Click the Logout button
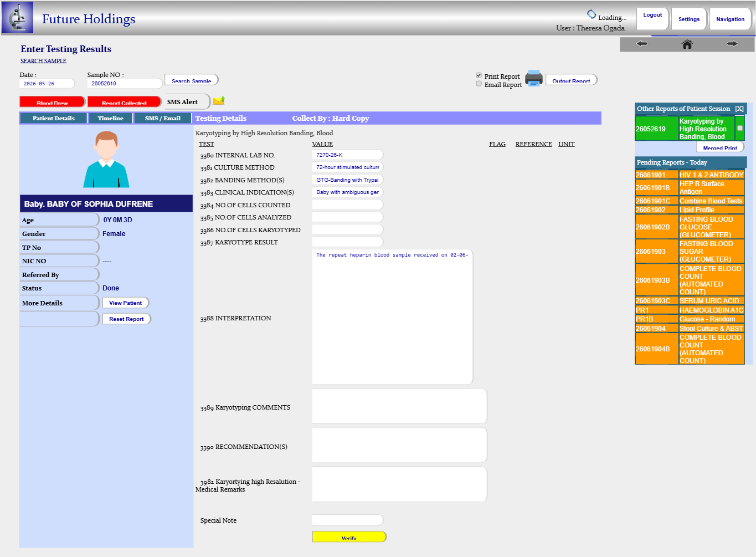This screenshot has width=756, height=557. (x=652, y=18)
